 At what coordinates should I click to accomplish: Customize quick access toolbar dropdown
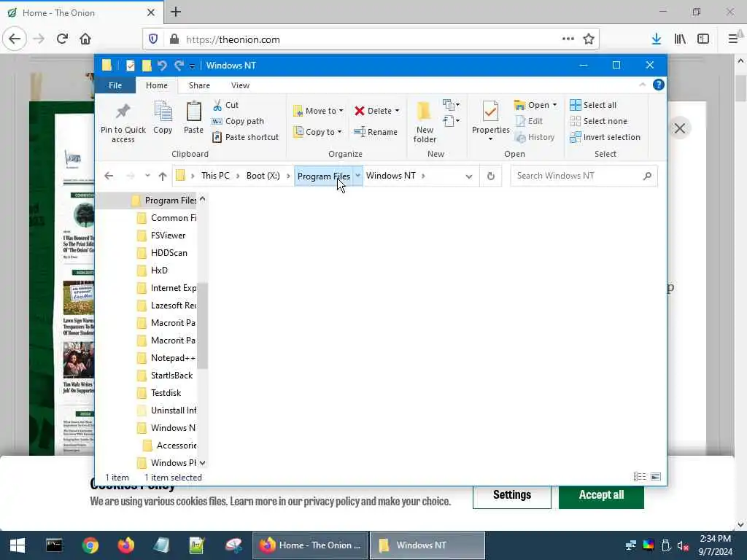[192, 66]
